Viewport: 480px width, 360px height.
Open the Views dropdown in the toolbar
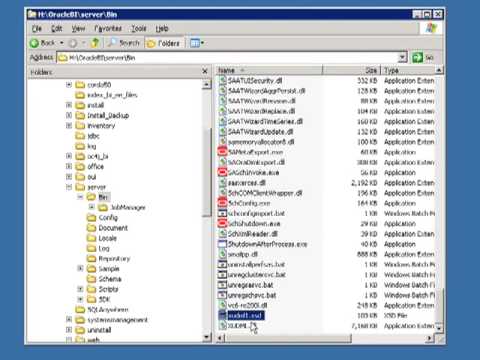(x=197, y=43)
